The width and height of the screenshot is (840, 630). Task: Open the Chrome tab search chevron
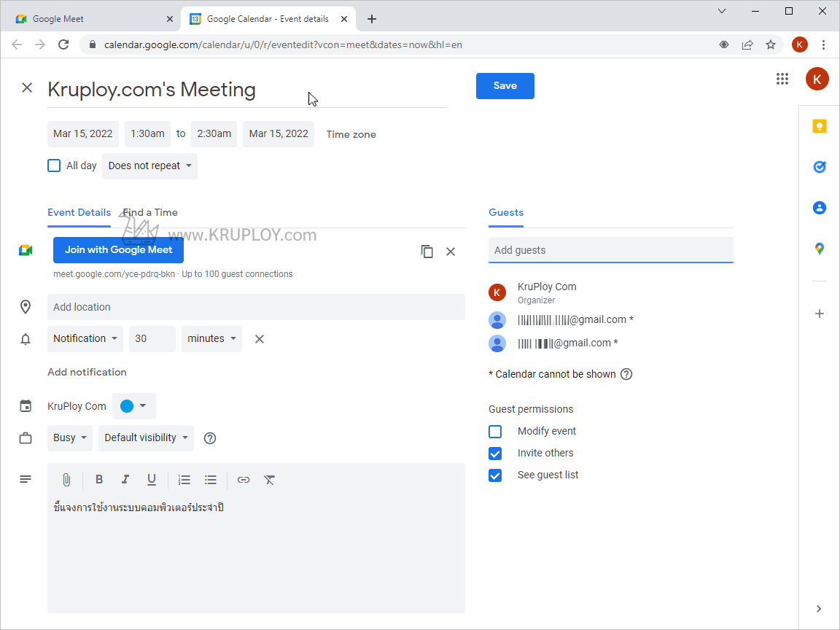[722, 11]
